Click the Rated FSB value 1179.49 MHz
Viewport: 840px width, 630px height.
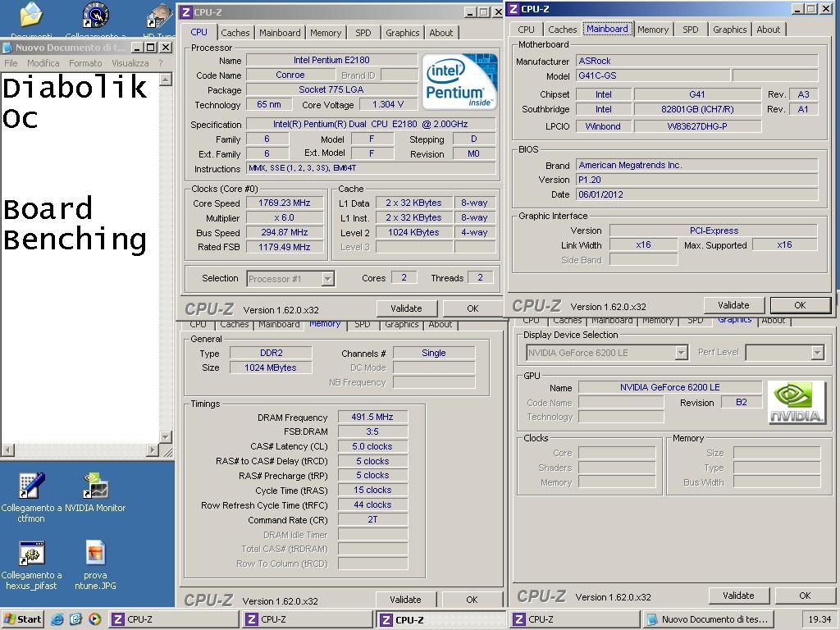[x=285, y=247]
